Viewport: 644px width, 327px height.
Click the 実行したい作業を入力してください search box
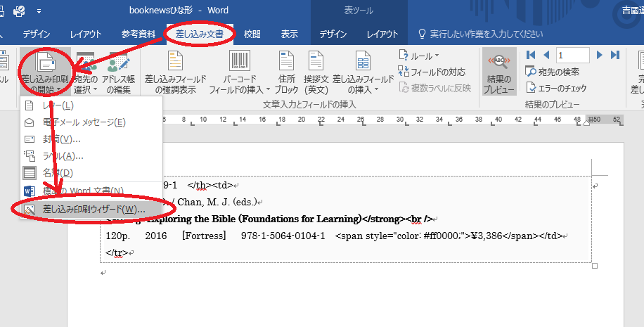[485, 34]
